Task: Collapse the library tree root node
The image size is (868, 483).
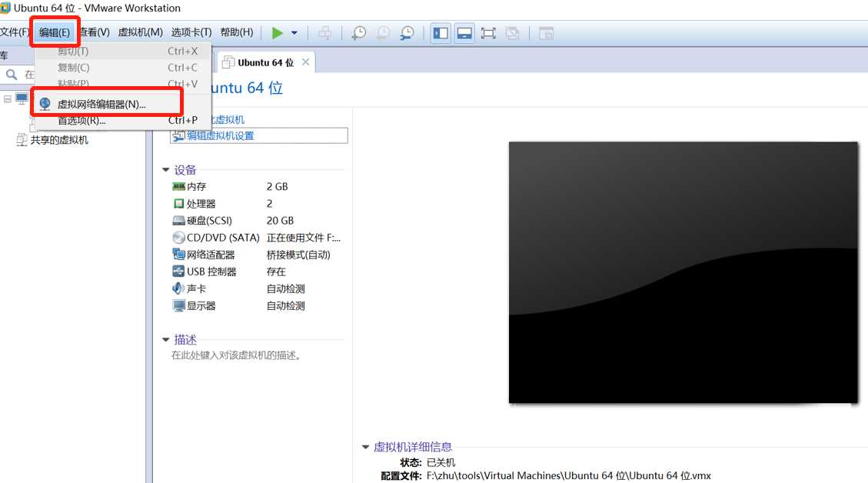Action: (7, 99)
